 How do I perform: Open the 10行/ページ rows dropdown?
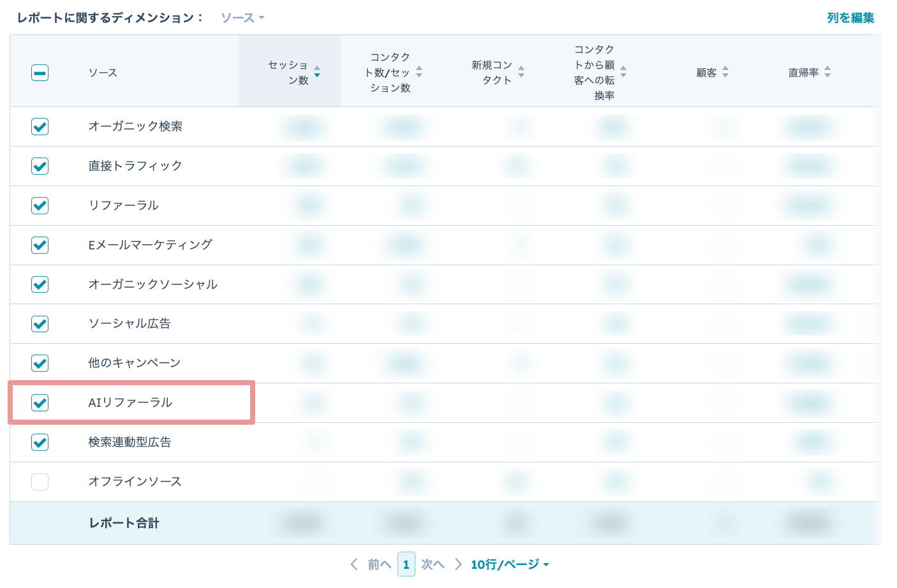coord(509,564)
